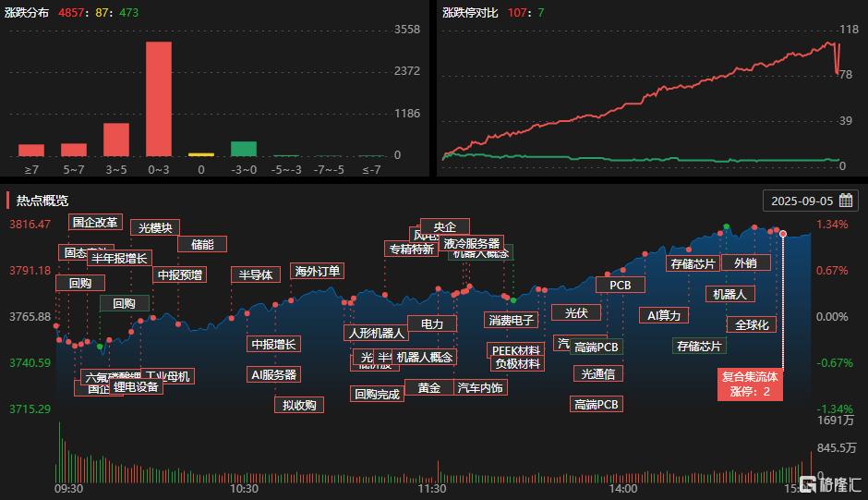This screenshot has height=500, width=868.
Task: Select the 光通信 hotspot label
Action: click(x=597, y=373)
